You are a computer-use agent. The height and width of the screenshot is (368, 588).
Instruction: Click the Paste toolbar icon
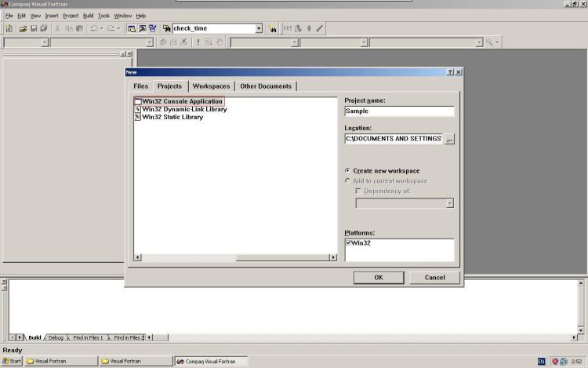[x=79, y=28]
